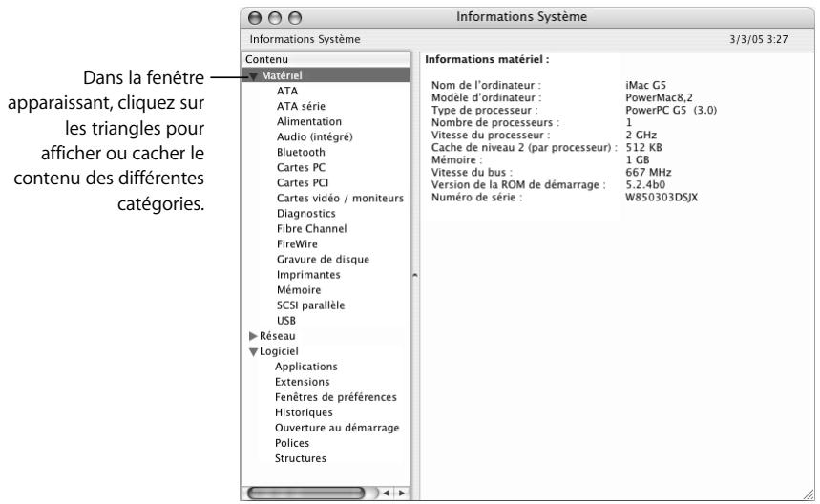Click the Nom de l'ordinateur label
Viewport: 820px width, 504px height.
point(486,85)
